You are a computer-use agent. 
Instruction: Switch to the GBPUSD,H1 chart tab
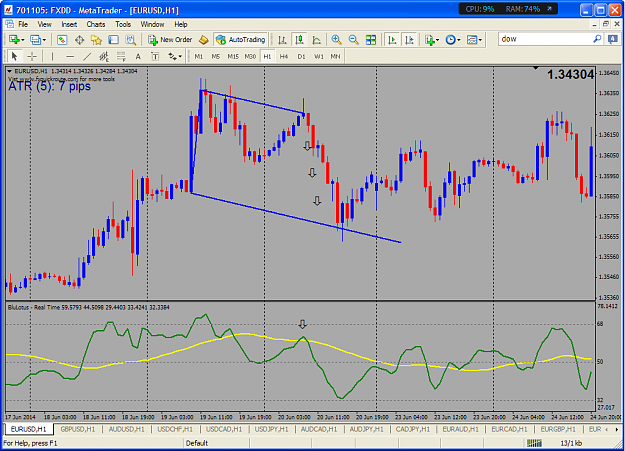78,429
